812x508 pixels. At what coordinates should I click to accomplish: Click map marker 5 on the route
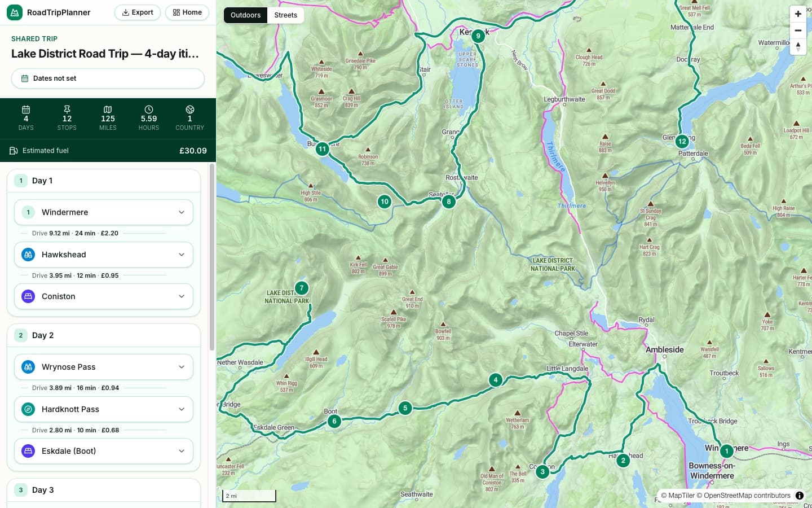pyautogui.click(x=405, y=408)
